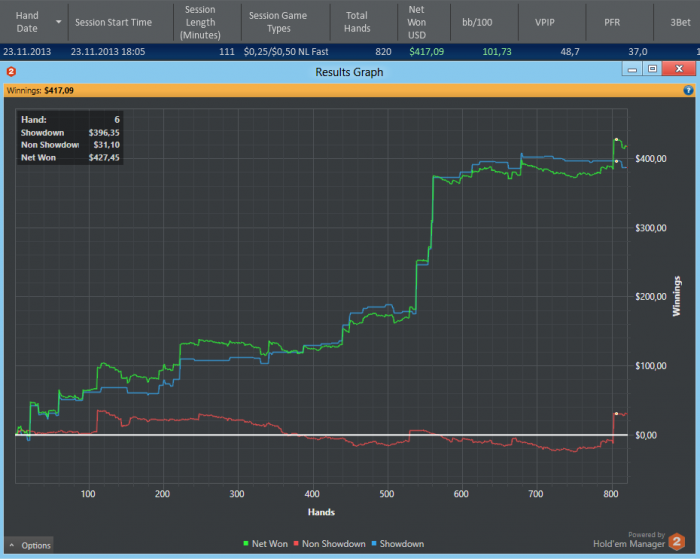Screen dimensions: 700x559
Task: Sort by Session Length (Minutes) column
Action: tap(200, 22)
